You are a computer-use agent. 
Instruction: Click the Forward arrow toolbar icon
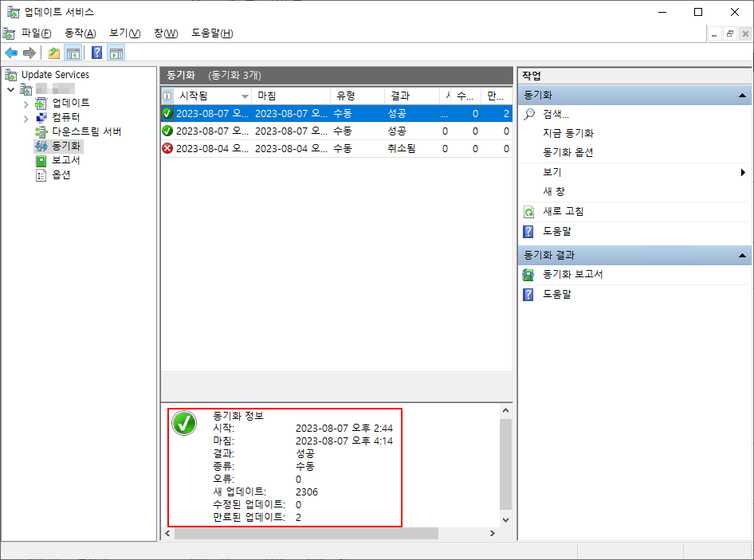(29, 53)
